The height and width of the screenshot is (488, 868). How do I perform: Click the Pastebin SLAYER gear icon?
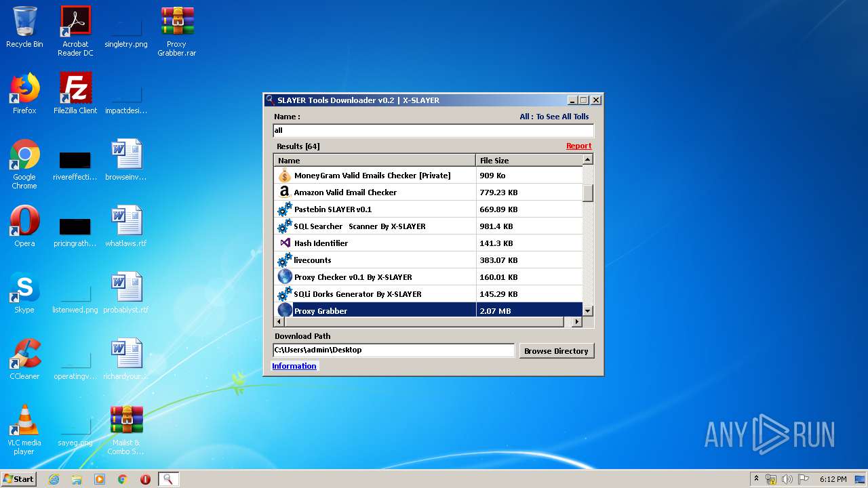click(x=285, y=209)
